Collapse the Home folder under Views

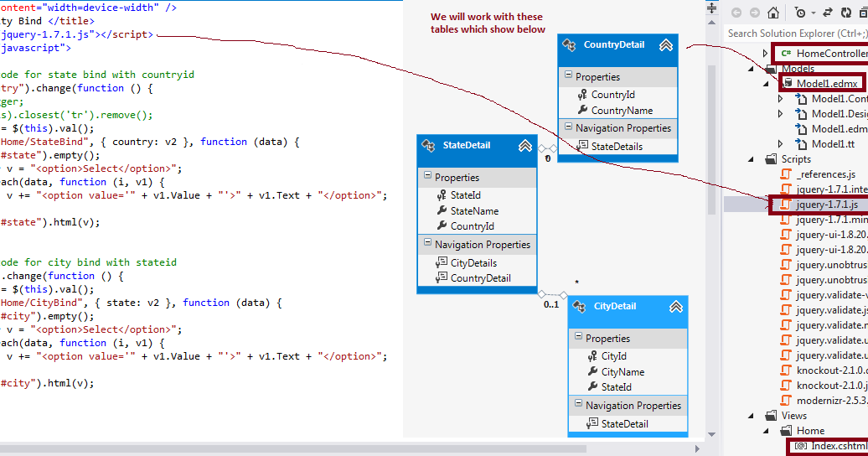766,431
